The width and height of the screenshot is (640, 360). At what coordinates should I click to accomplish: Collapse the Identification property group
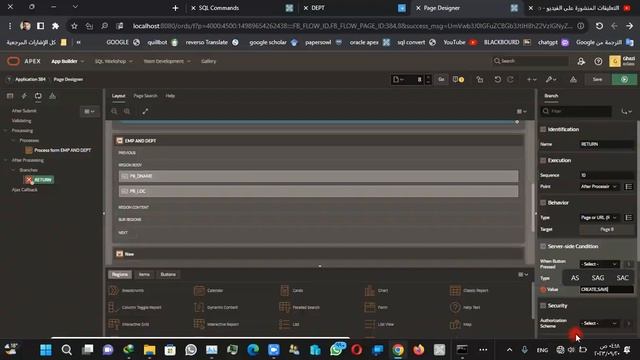click(543, 129)
